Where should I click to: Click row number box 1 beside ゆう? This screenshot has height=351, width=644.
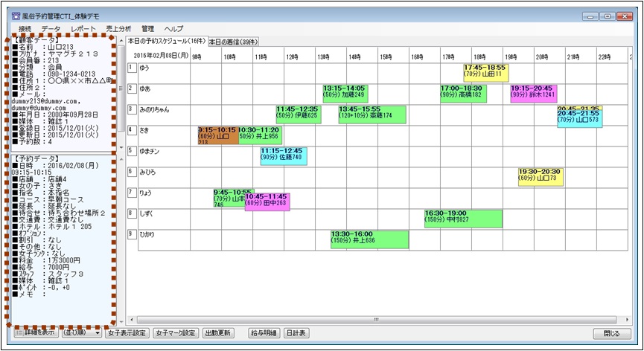132,68
